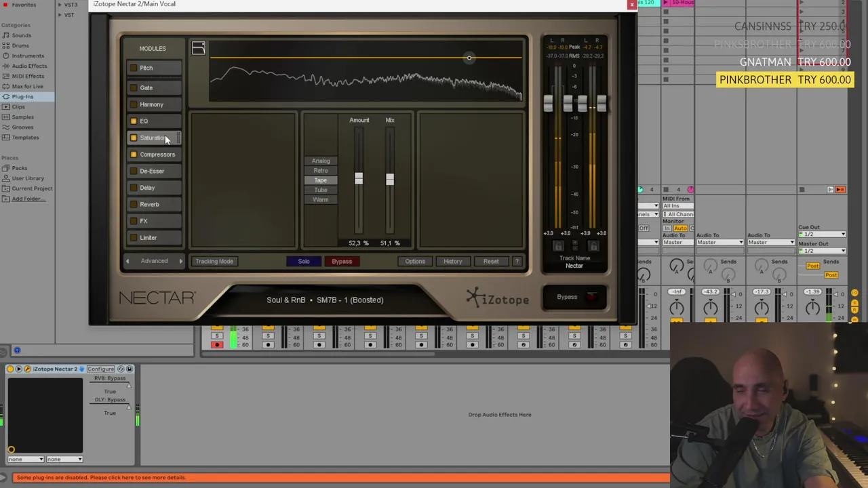Screen dimensions: 868x488
Task: Enable the Gate module power square
Action: click(134, 87)
